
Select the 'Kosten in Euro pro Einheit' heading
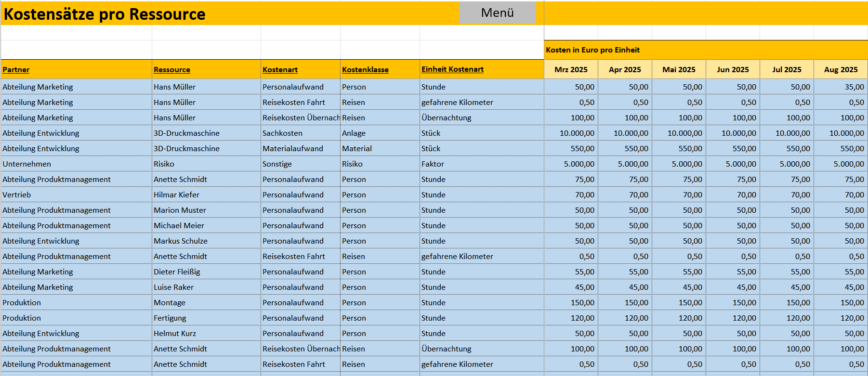coord(592,50)
